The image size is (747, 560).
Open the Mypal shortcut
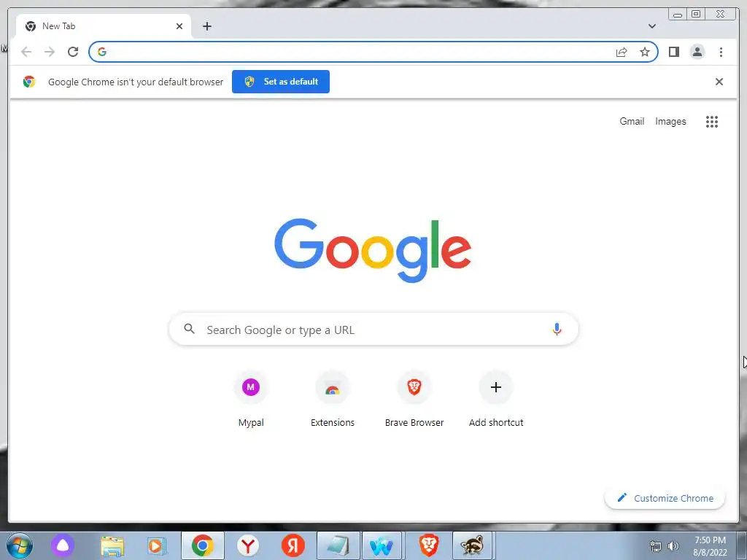pos(251,400)
